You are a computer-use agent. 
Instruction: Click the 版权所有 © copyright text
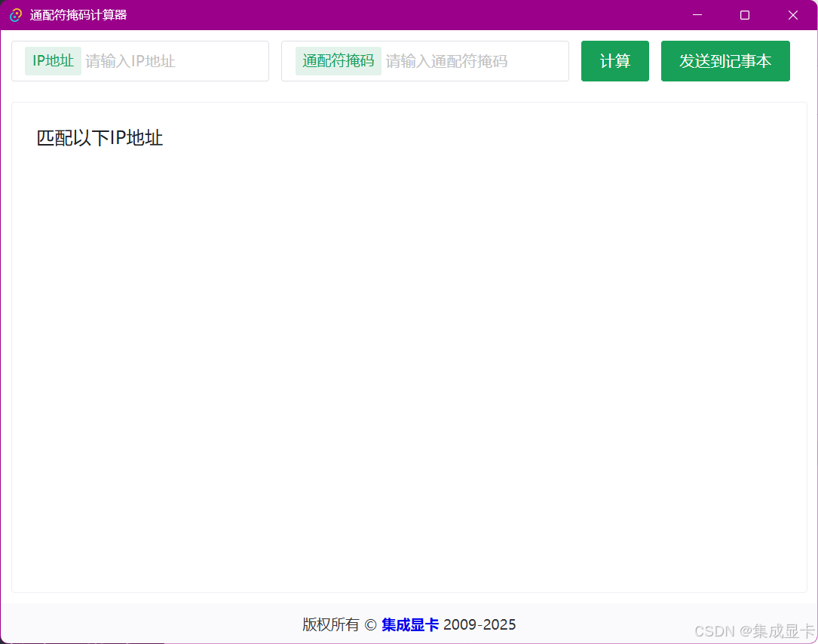[339, 624]
